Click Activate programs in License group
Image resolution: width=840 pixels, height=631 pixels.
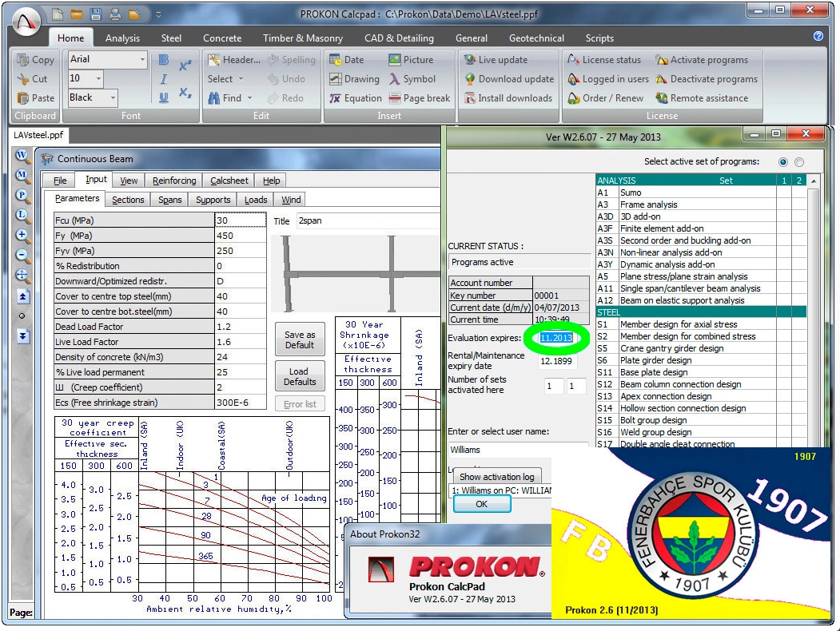(x=702, y=59)
